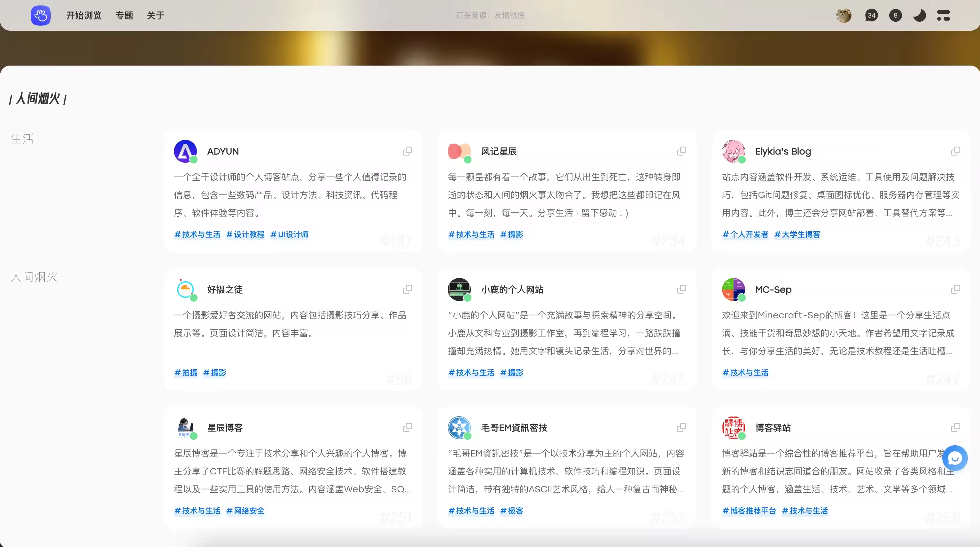Viewport: 980px width, 547px height.
Task: Click the 好摄之徒 site avatar
Action: point(185,289)
